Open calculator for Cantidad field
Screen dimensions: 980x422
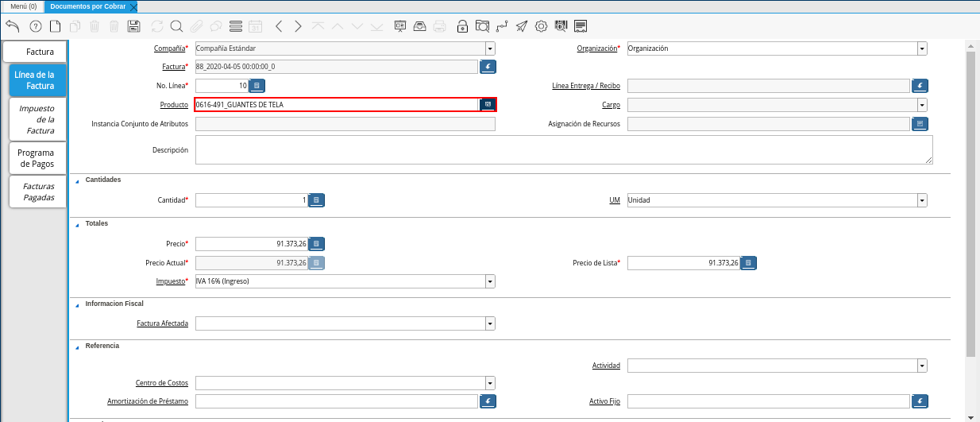click(x=316, y=200)
